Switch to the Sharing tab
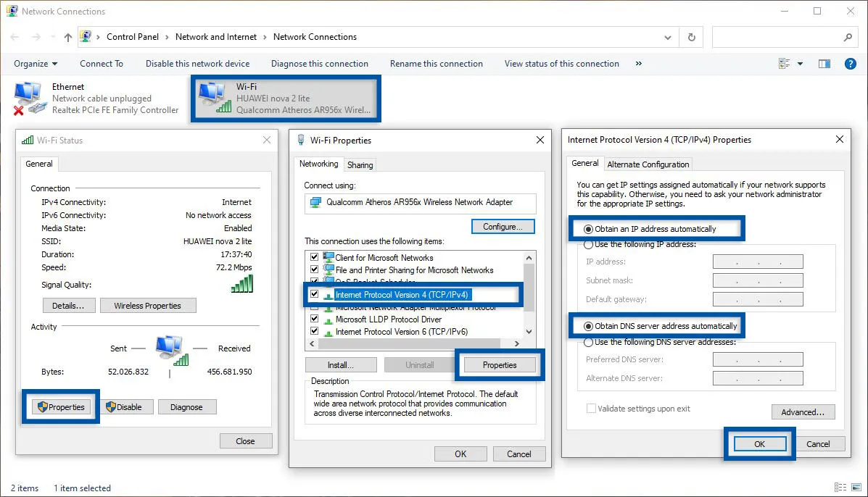The width and height of the screenshot is (868, 497). click(360, 165)
